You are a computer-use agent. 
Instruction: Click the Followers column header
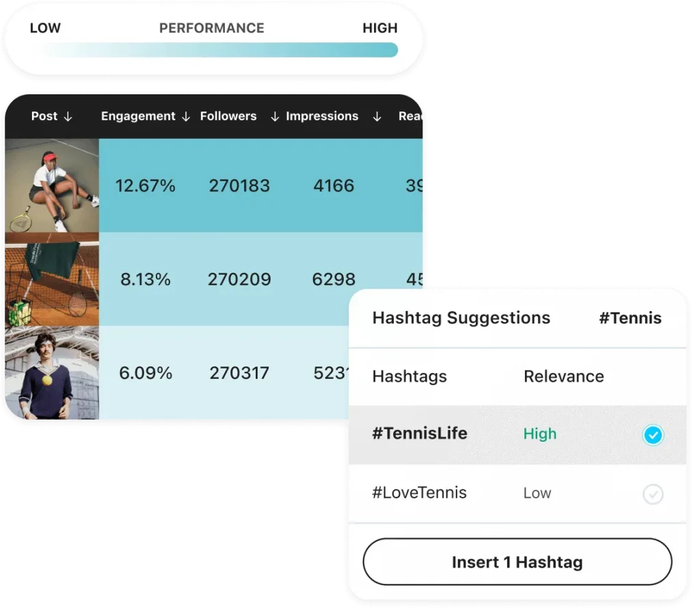228,116
